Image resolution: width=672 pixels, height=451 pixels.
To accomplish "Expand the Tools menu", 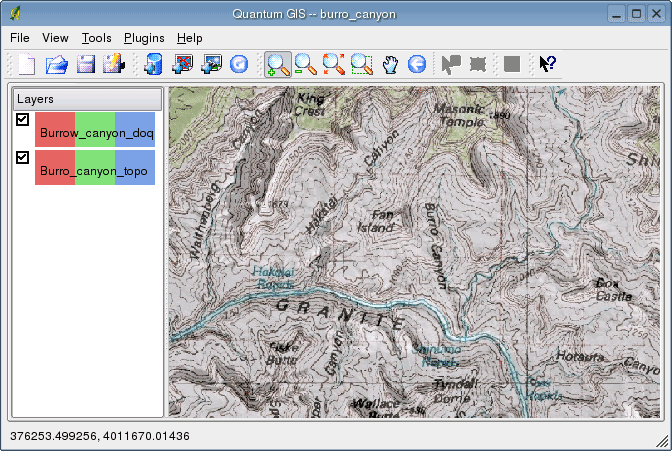I will point(97,38).
